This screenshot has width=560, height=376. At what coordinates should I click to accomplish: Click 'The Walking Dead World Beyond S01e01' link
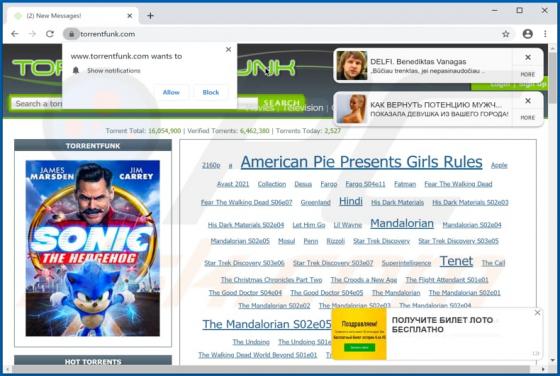pos(258,355)
